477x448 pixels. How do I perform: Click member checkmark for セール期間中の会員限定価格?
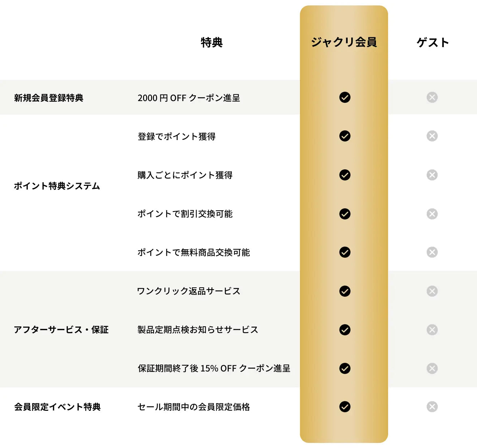345,407
